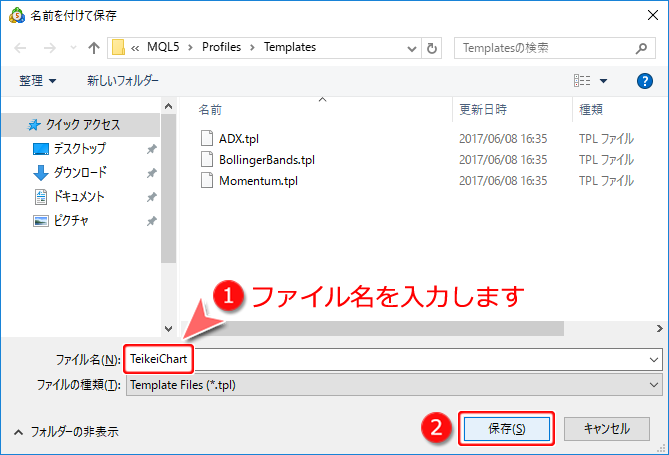
Task: Click the pin icon next to デスクトップ
Action: [x=151, y=149]
